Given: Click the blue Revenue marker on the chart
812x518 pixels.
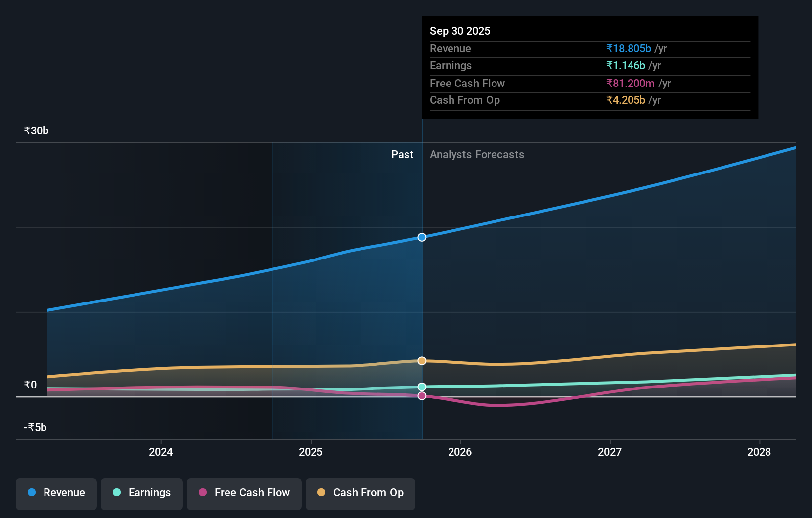Looking at the screenshot, I should tap(421, 237).
